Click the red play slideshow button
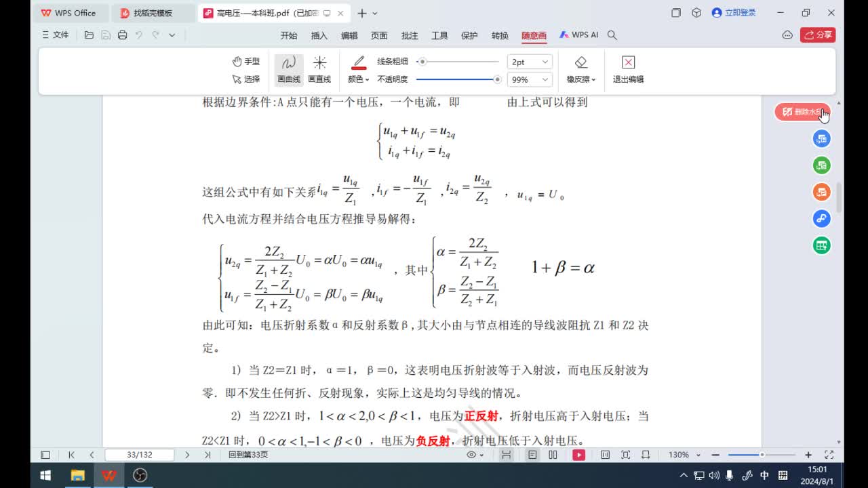Viewport: 868px width, 488px height. (x=578, y=455)
